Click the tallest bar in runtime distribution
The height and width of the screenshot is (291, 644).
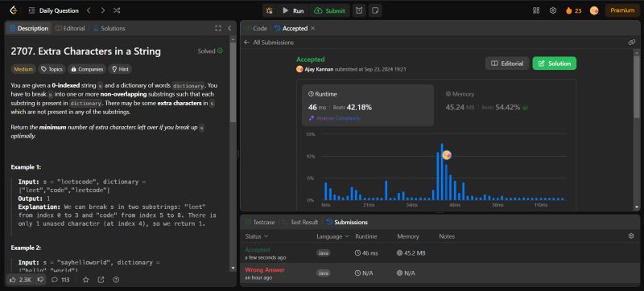pyautogui.click(x=442, y=172)
